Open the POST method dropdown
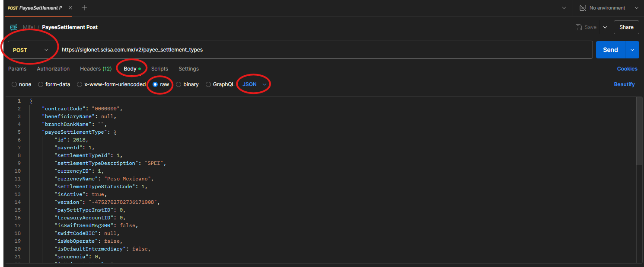Screen dimensions: 644x267 pos(30,50)
